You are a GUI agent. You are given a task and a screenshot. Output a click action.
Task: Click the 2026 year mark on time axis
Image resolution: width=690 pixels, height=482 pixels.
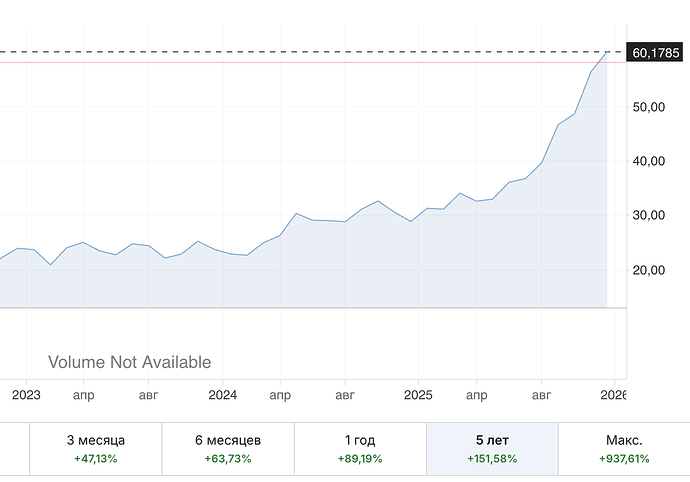coord(612,395)
